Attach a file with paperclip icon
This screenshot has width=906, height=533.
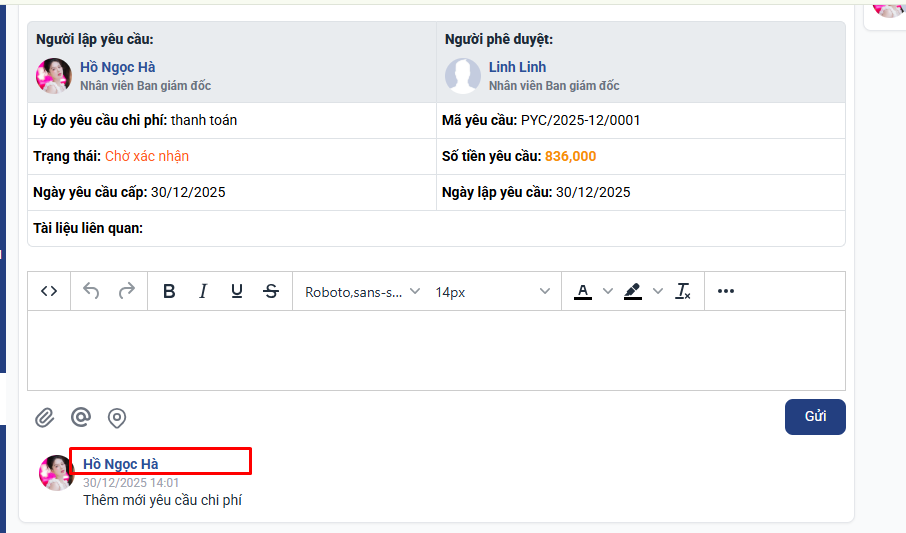click(x=45, y=418)
